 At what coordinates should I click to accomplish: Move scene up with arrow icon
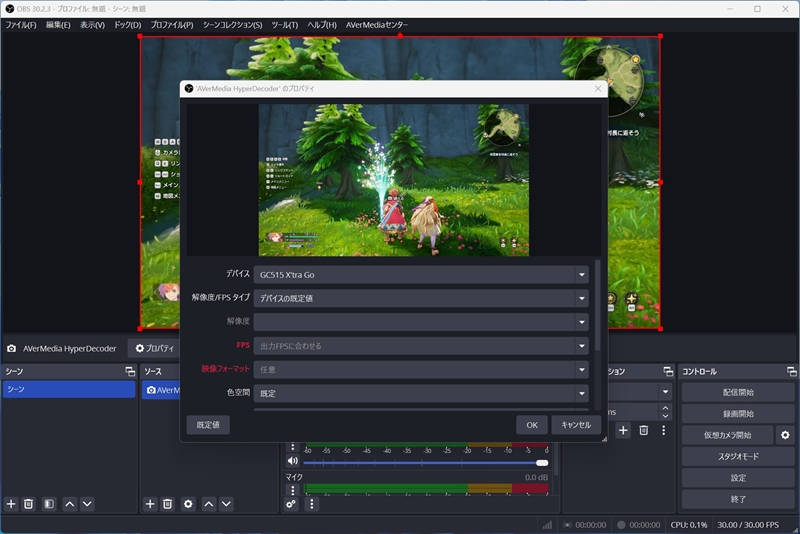pyautogui.click(x=70, y=504)
